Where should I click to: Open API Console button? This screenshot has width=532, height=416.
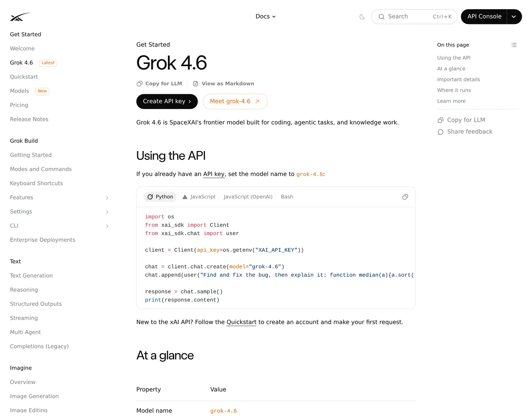tap(484, 17)
